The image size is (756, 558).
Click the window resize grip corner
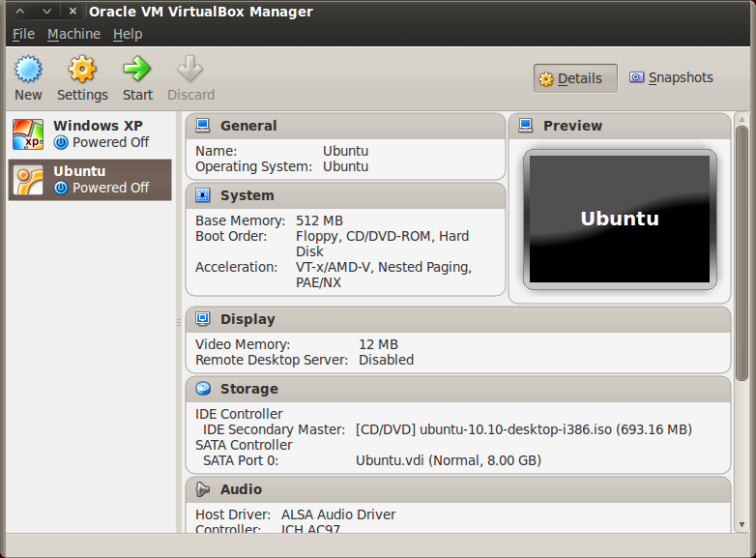pyautogui.click(x=742, y=546)
